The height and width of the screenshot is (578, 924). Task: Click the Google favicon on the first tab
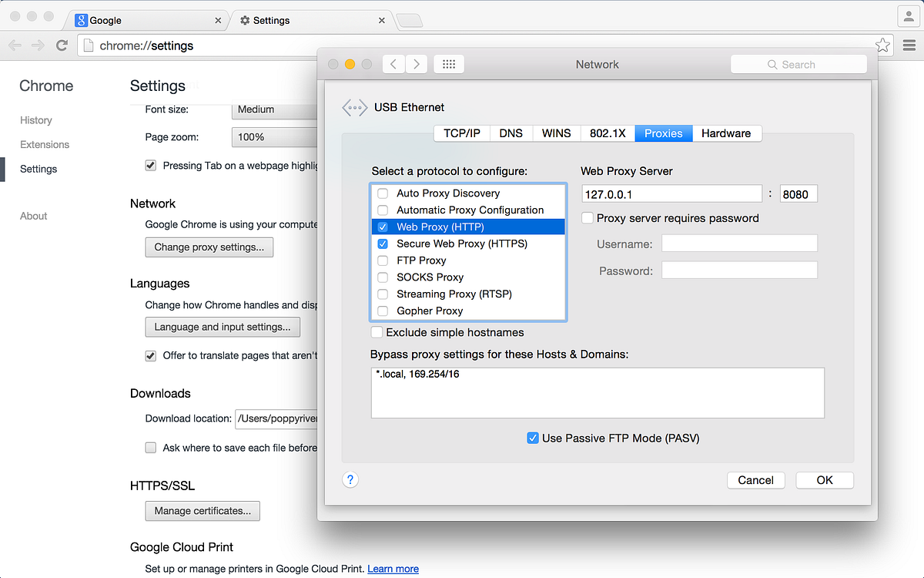(81, 20)
